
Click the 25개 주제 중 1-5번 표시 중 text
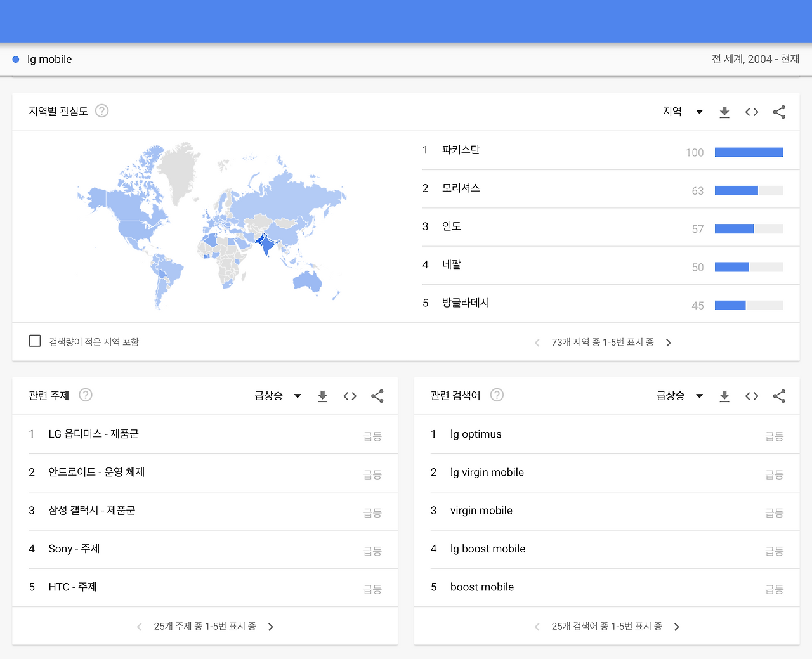click(205, 627)
